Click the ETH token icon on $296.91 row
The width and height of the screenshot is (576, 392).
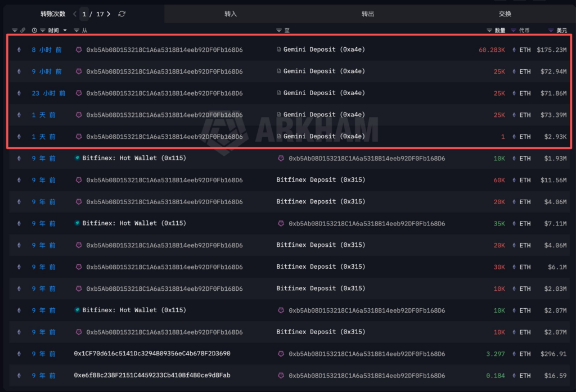click(x=514, y=354)
